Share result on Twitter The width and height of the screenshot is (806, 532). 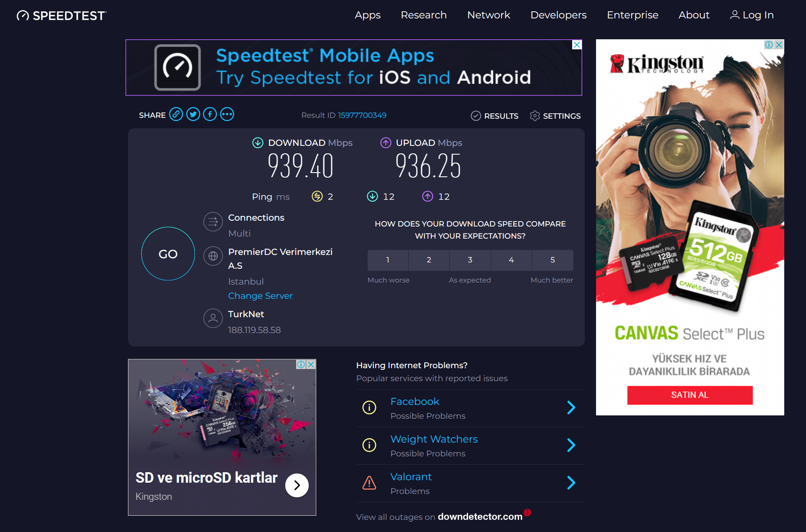pyautogui.click(x=193, y=114)
